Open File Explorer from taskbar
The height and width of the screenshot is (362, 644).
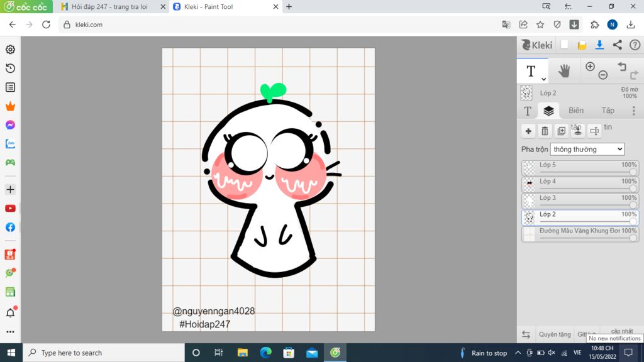click(242, 353)
